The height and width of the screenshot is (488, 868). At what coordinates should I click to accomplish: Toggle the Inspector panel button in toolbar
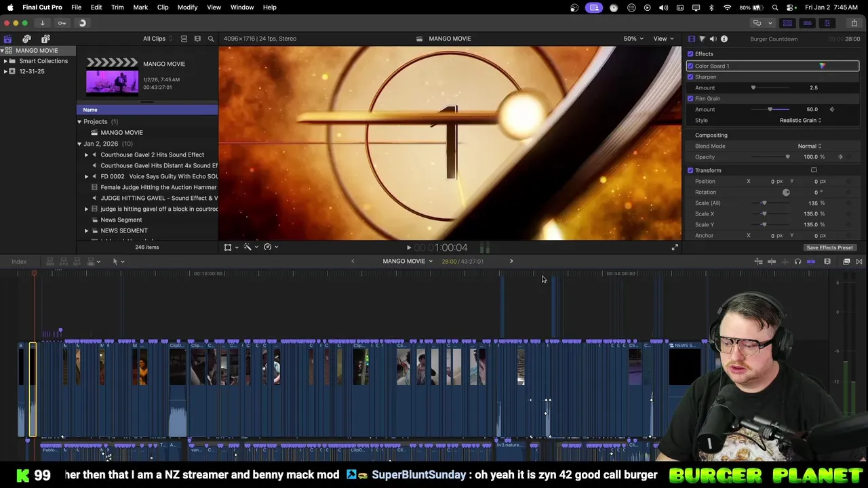827,23
